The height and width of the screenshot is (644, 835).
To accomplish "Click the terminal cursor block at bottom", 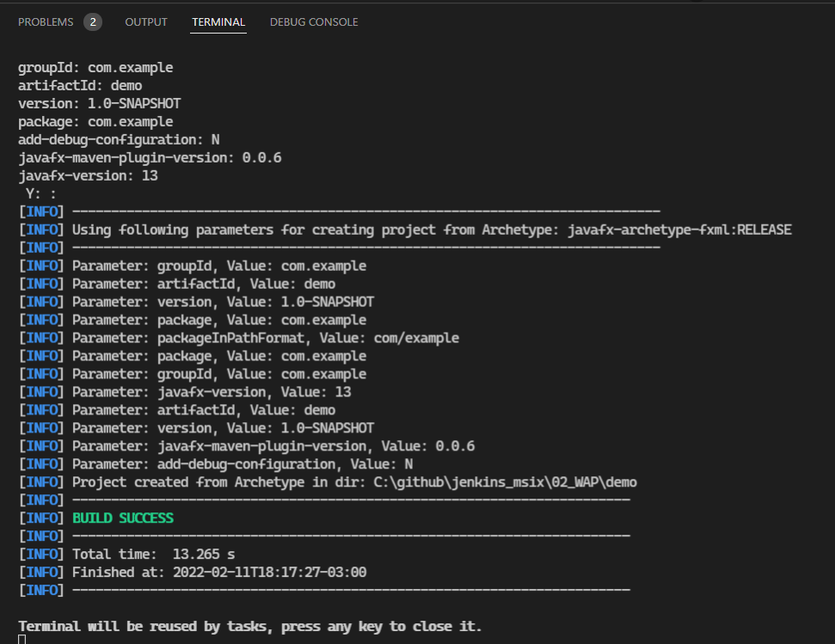I will (x=21, y=639).
